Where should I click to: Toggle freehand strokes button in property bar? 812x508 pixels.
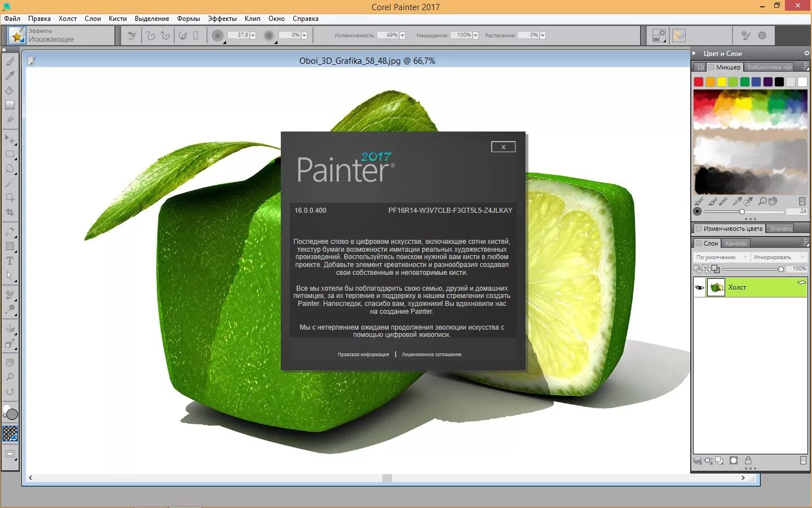(x=151, y=36)
